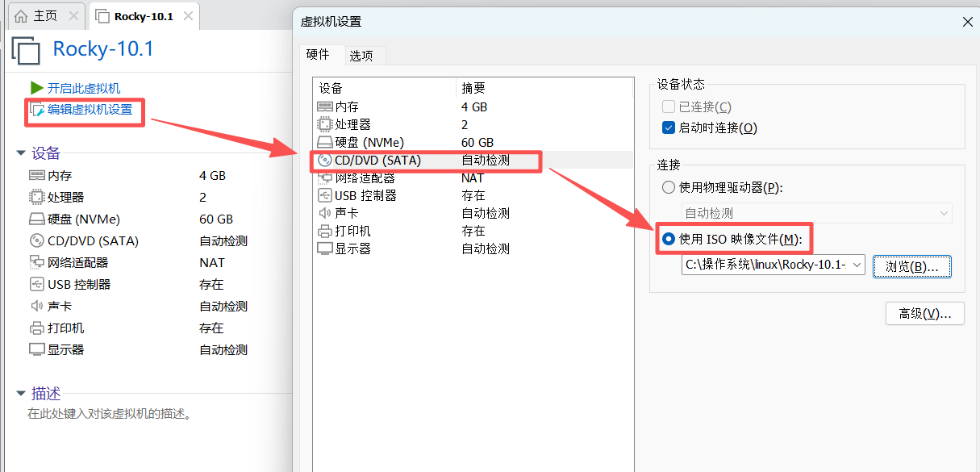Open the 自动检测 physical drive dropdown
This screenshot has width=980, height=472.
click(x=816, y=213)
